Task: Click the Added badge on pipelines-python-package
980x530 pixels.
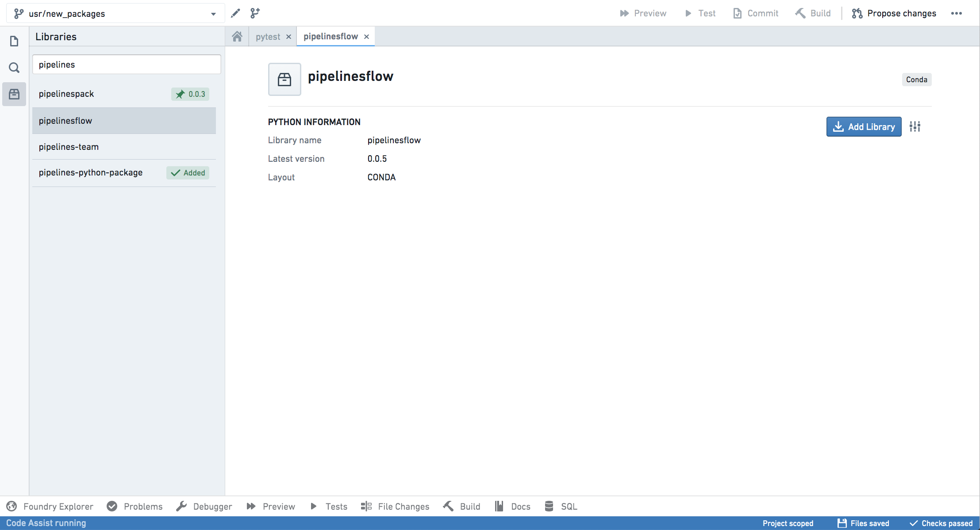Action: coord(188,173)
